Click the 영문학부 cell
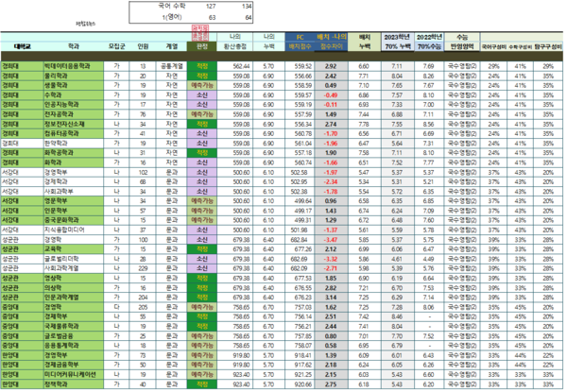The image size is (567, 392). point(74,201)
